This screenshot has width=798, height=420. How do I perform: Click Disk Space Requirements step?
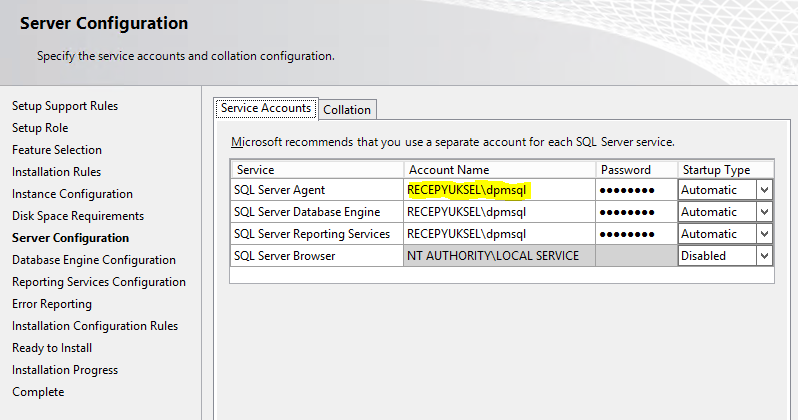(x=78, y=216)
